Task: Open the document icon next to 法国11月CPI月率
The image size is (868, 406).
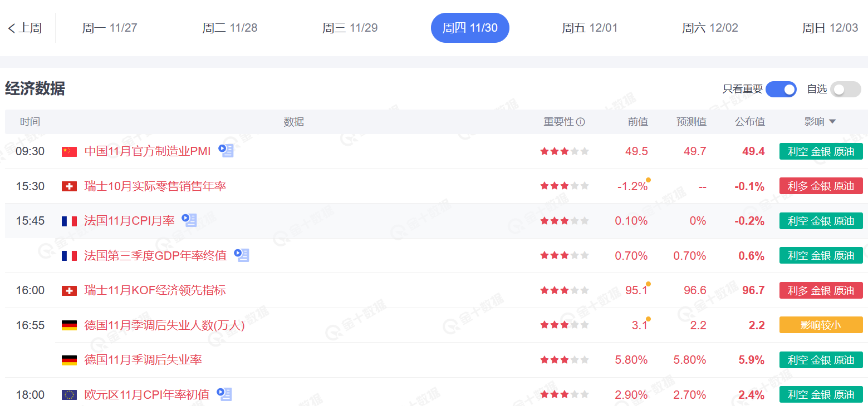Action: pyautogui.click(x=189, y=220)
